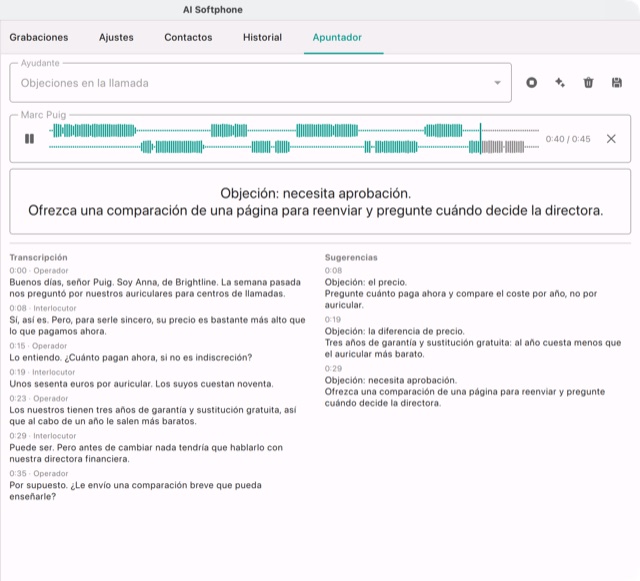Click the Transcripción heading
This screenshot has height=581, width=640.
coord(38,257)
